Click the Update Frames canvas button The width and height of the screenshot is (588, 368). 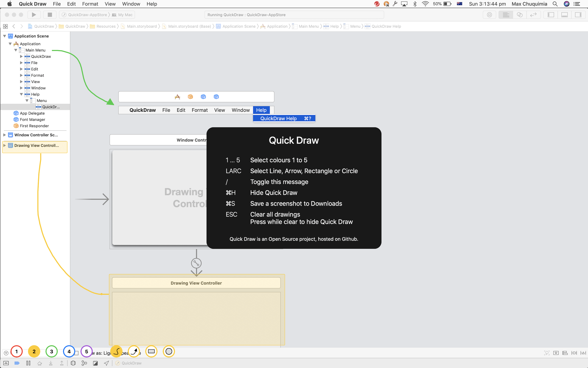click(547, 353)
